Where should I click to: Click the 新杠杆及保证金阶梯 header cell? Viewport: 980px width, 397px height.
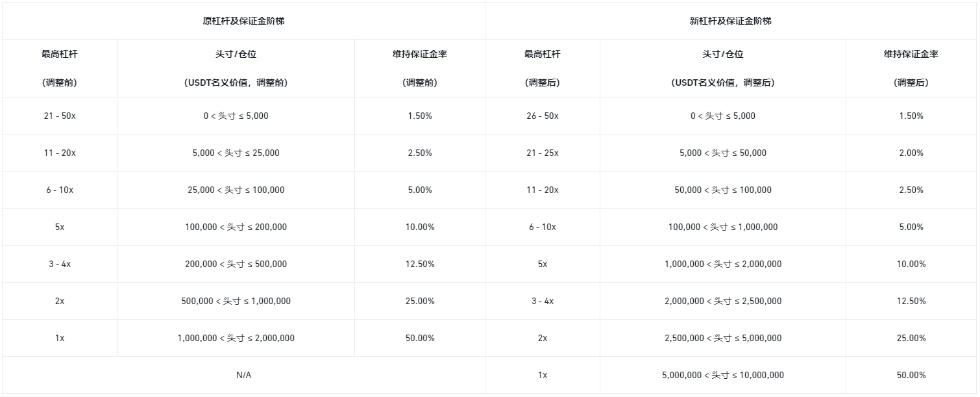pyautogui.click(x=730, y=21)
